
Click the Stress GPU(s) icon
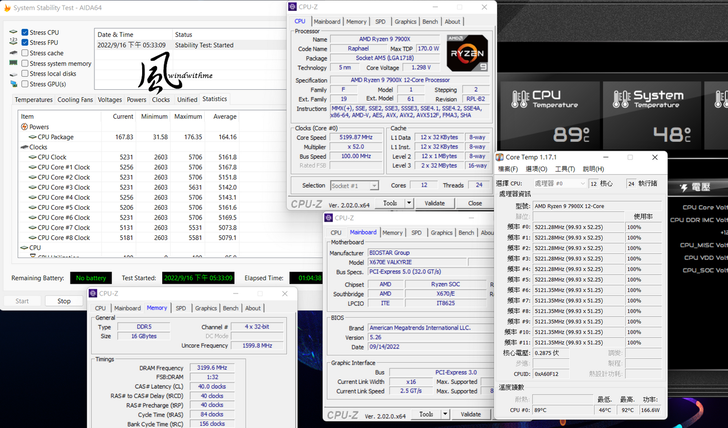pos(13,84)
